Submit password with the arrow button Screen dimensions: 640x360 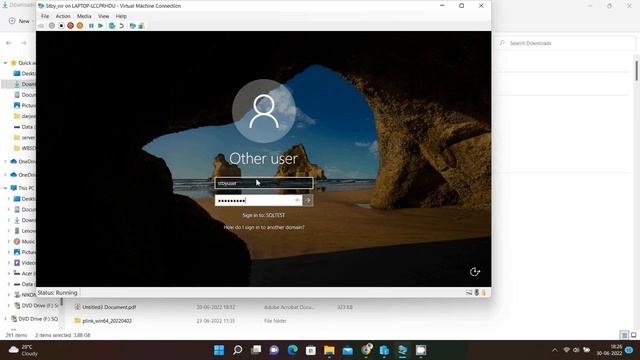(x=308, y=200)
